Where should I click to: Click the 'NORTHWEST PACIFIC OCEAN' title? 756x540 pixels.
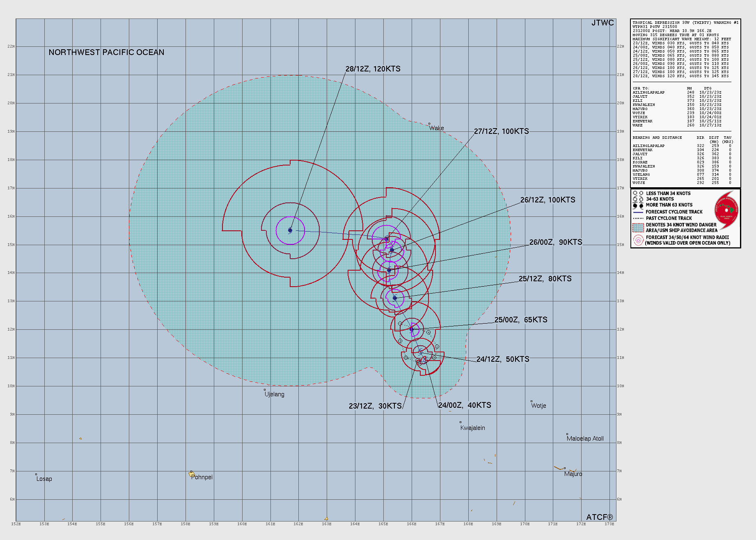(x=106, y=53)
